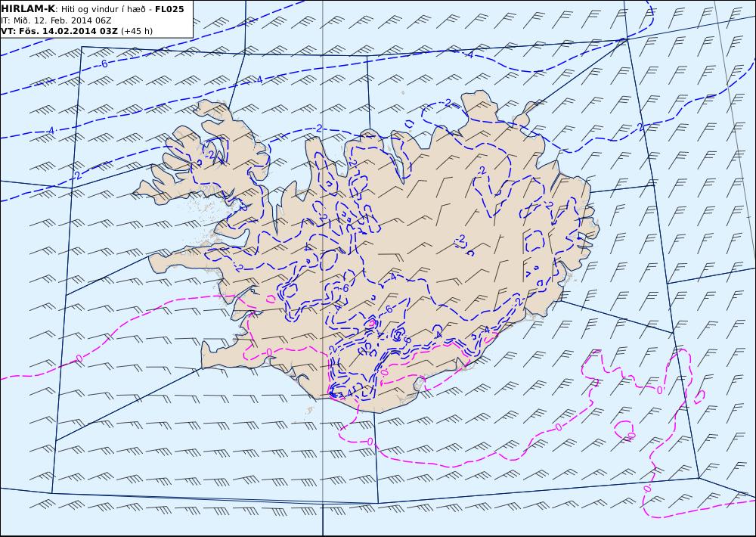Click the 'VT: Fös. 14.02.2014 03Z' valid time
This screenshot has width=756, height=537.
[x=59, y=31]
